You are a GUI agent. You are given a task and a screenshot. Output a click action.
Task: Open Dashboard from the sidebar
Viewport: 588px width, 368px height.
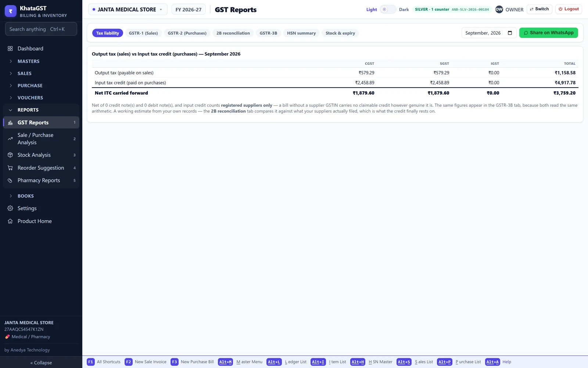pyautogui.click(x=41, y=49)
